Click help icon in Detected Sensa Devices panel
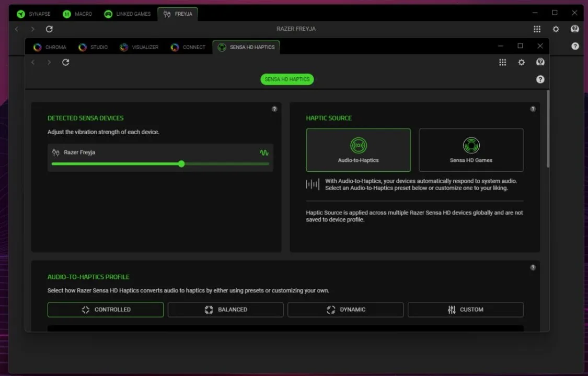This screenshot has width=588, height=376. point(274,109)
